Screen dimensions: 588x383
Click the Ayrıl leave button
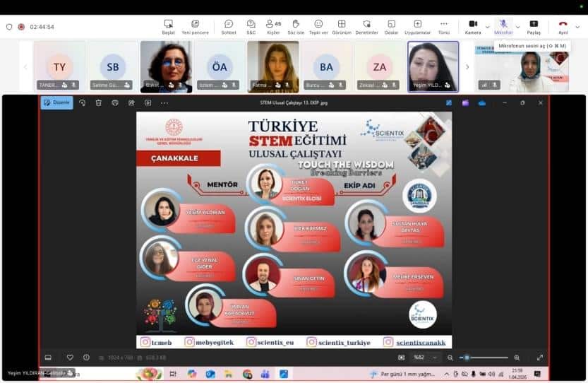coord(563,26)
